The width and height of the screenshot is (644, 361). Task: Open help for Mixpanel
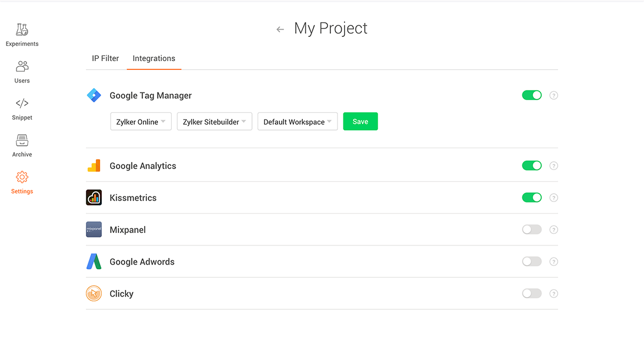(554, 230)
